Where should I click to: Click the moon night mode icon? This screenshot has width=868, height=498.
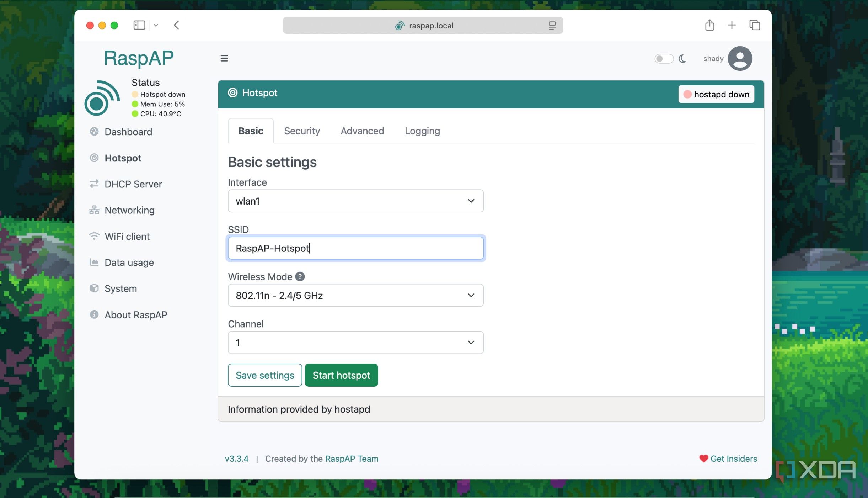click(x=682, y=58)
